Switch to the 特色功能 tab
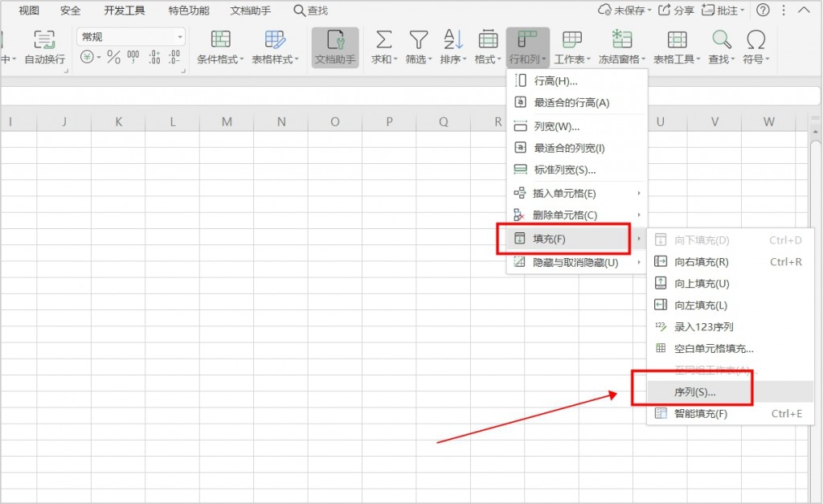Image resolution: width=823 pixels, height=504 pixels. [x=188, y=10]
